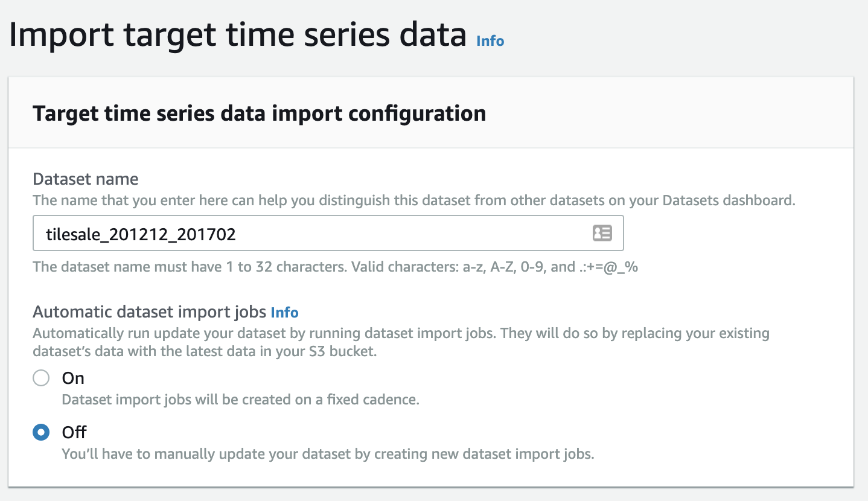Click the dataset name character limit hint
Image resolution: width=868 pixels, height=501 pixels.
[x=335, y=267]
